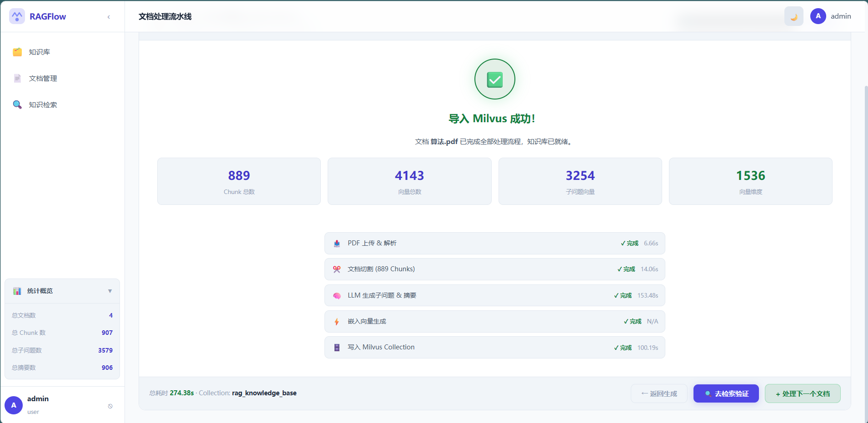Click the brain icon for LLM 生成子问题
The image size is (868, 423).
(x=337, y=296)
